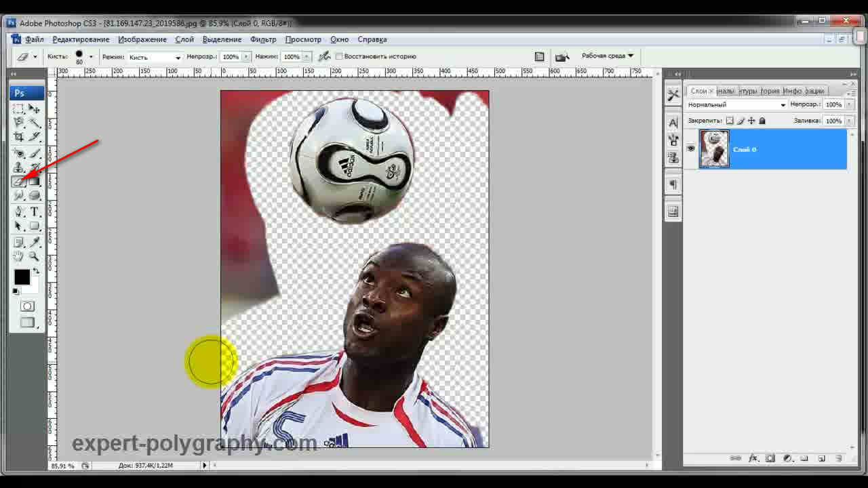Viewport: 868px width, 488px height.
Task: Click the black foreground color swatch
Action: click(x=22, y=277)
